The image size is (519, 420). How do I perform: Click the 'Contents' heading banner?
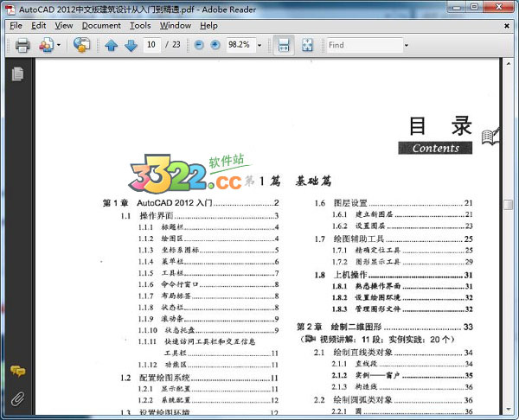[435, 148]
